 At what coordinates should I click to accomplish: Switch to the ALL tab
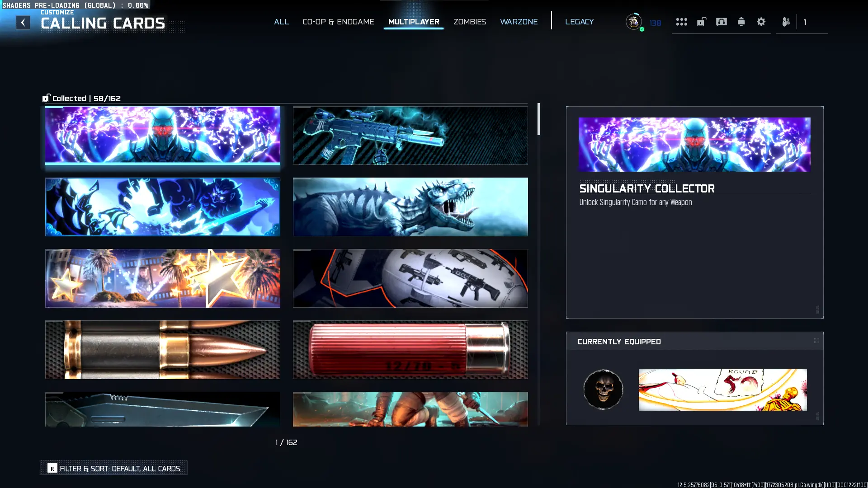[281, 22]
